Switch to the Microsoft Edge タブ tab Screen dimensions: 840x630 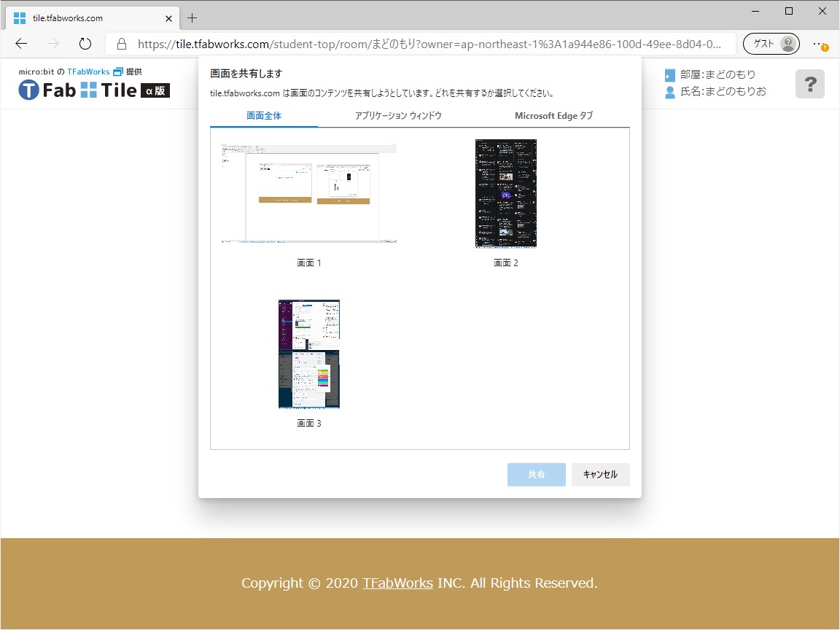click(x=554, y=115)
